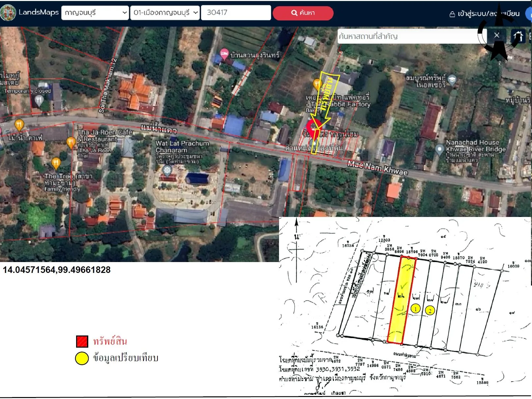Click yellow comparison circle number 2
Viewport: 532px width, 399px height.
point(430,310)
